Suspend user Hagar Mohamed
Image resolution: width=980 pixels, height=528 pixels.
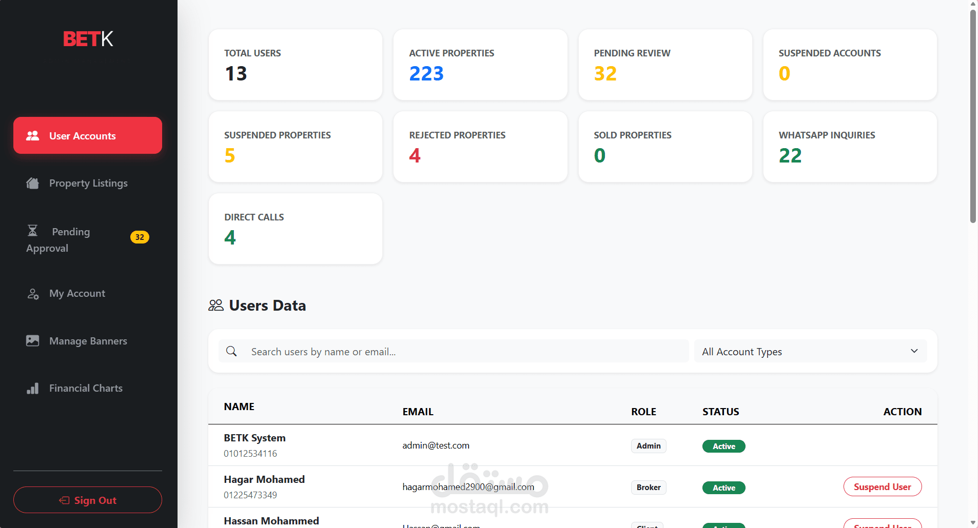(x=882, y=487)
